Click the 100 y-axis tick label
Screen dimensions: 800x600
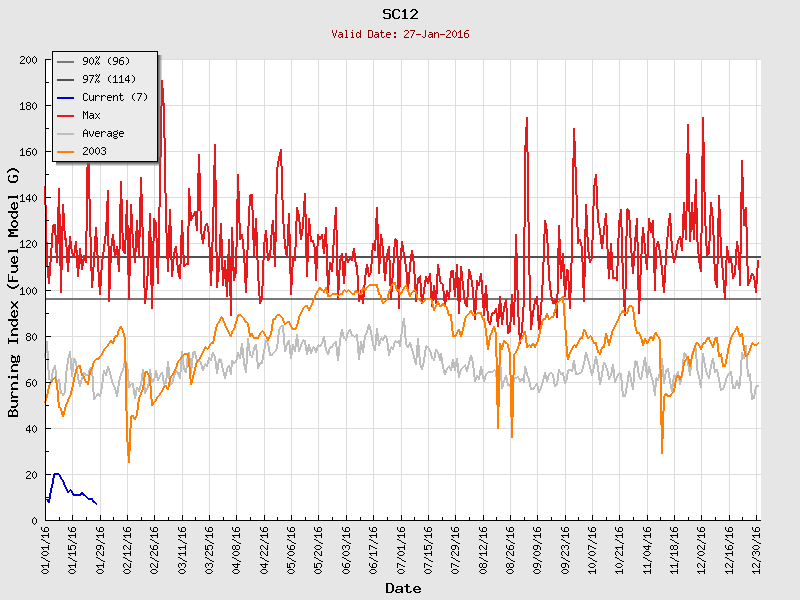click(x=28, y=291)
